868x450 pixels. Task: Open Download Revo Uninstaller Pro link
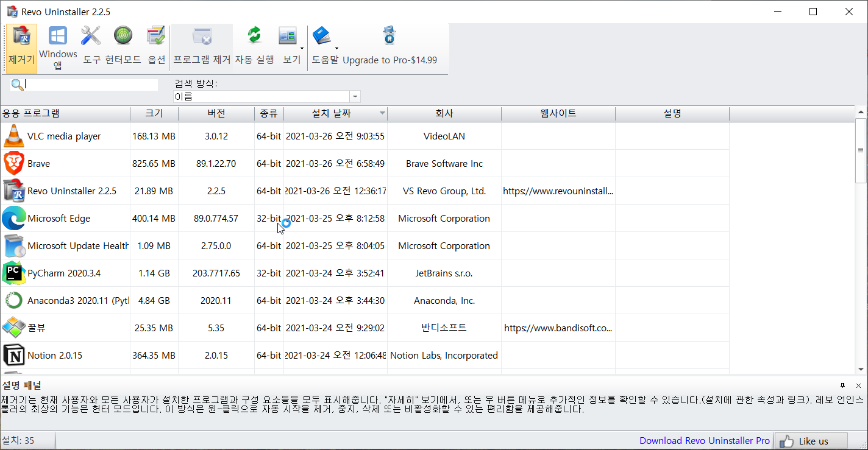(705, 441)
